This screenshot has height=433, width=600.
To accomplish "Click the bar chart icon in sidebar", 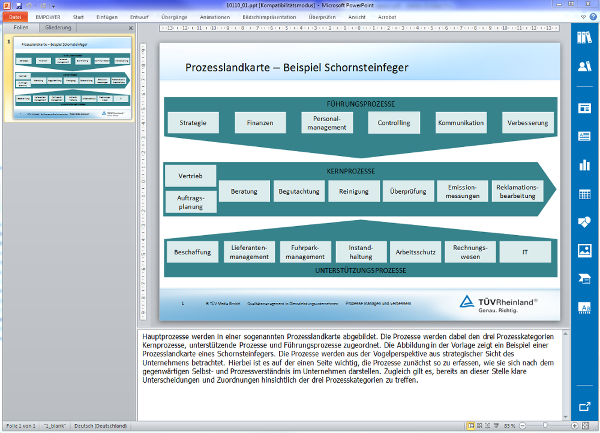I will tap(585, 165).
